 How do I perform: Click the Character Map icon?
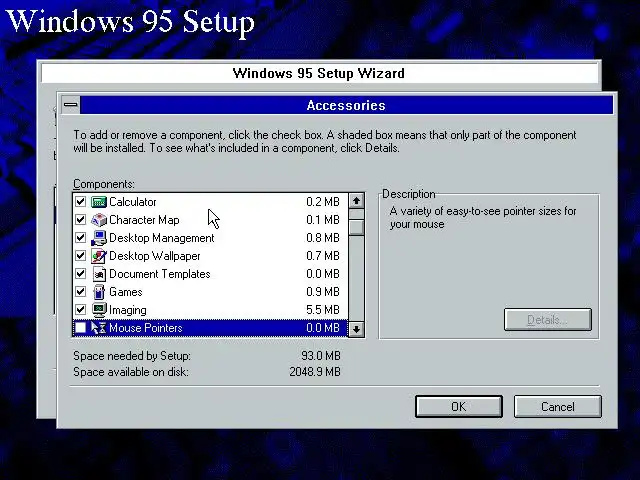(x=99, y=220)
